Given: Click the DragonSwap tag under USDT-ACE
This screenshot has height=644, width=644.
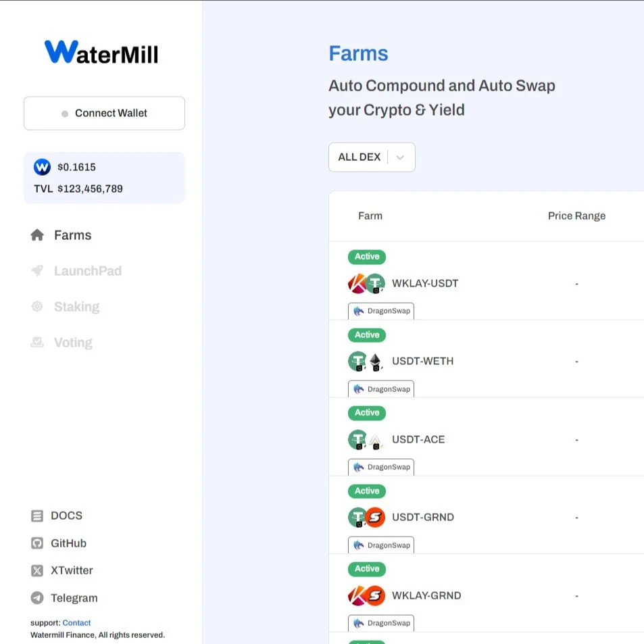Looking at the screenshot, I should (x=382, y=467).
